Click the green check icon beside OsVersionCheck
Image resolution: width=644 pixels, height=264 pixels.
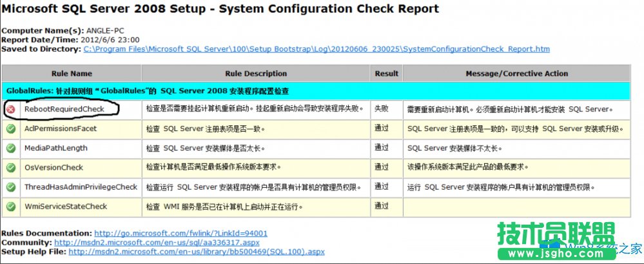click(11, 168)
